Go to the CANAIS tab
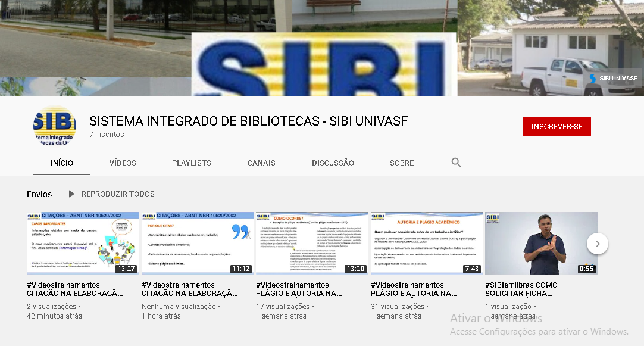 pyautogui.click(x=261, y=163)
